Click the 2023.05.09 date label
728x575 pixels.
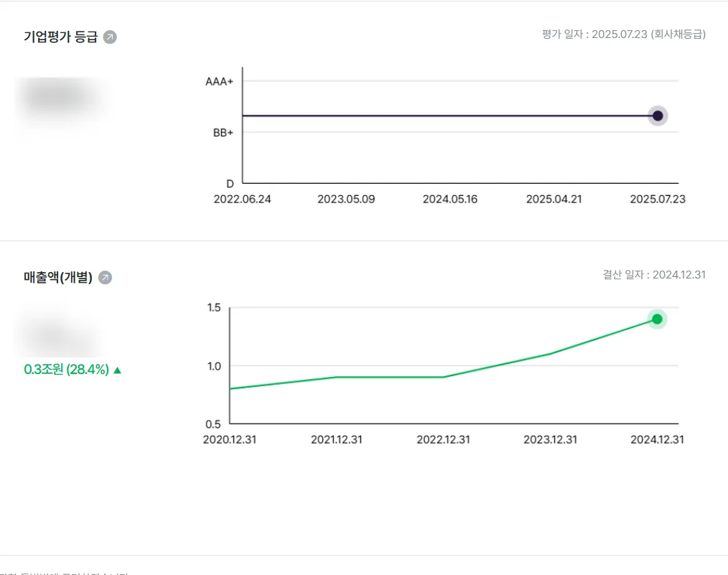coord(346,199)
